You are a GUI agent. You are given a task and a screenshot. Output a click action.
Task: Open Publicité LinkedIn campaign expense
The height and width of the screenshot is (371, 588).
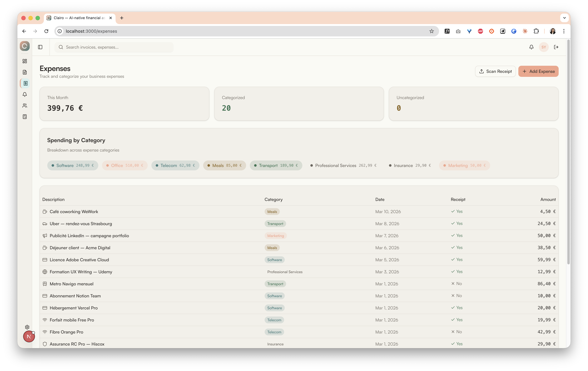click(x=299, y=236)
